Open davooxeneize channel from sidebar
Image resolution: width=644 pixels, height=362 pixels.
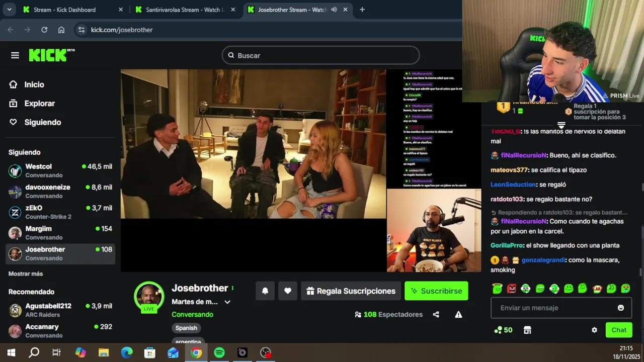(x=60, y=191)
